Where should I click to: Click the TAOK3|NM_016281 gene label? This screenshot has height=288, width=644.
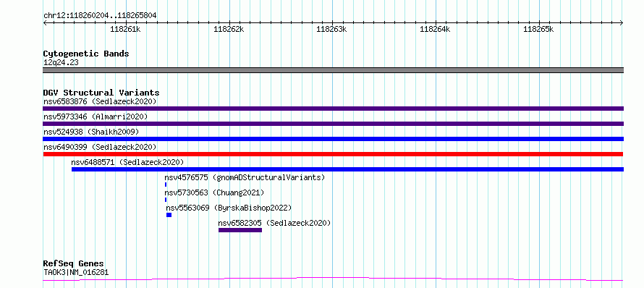point(76,272)
